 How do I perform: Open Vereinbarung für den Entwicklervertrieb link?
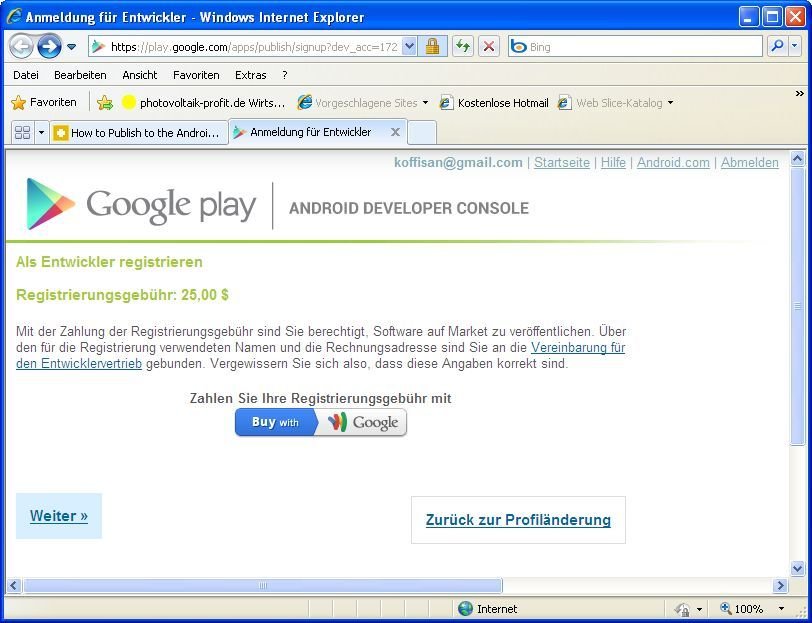[578, 347]
